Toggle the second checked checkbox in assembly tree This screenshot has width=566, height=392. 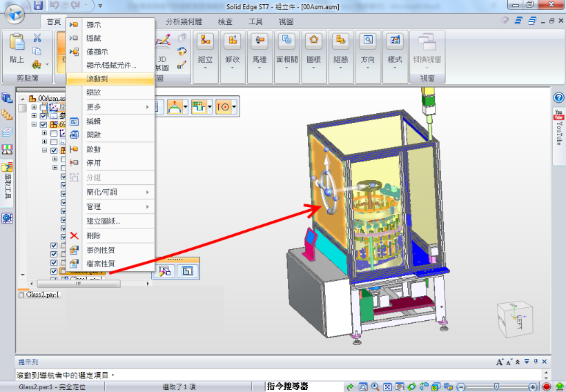coord(43,125)
